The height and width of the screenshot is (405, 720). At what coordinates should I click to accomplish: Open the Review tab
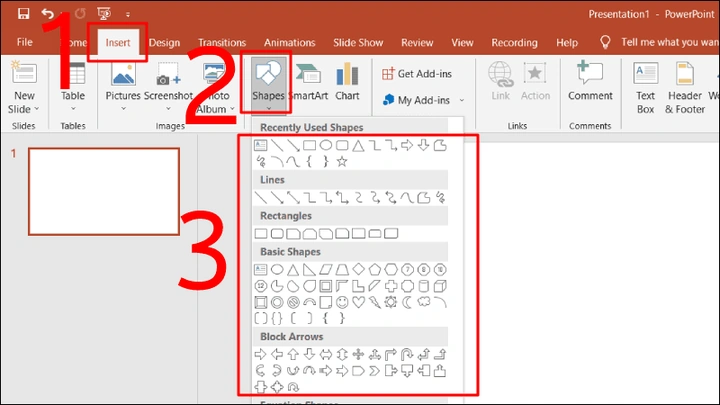417,43
